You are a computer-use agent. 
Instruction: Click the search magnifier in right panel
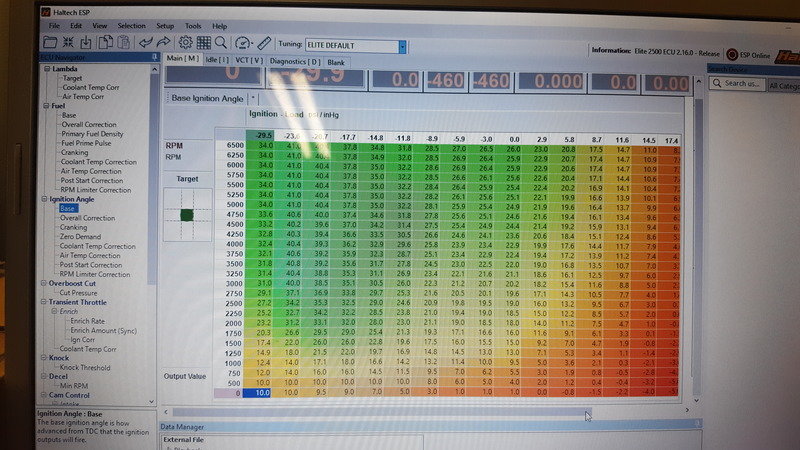pos(717,83)
